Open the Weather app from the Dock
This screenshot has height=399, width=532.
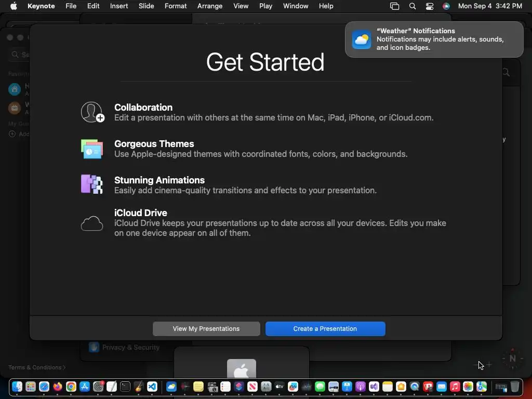click(171, 387)
